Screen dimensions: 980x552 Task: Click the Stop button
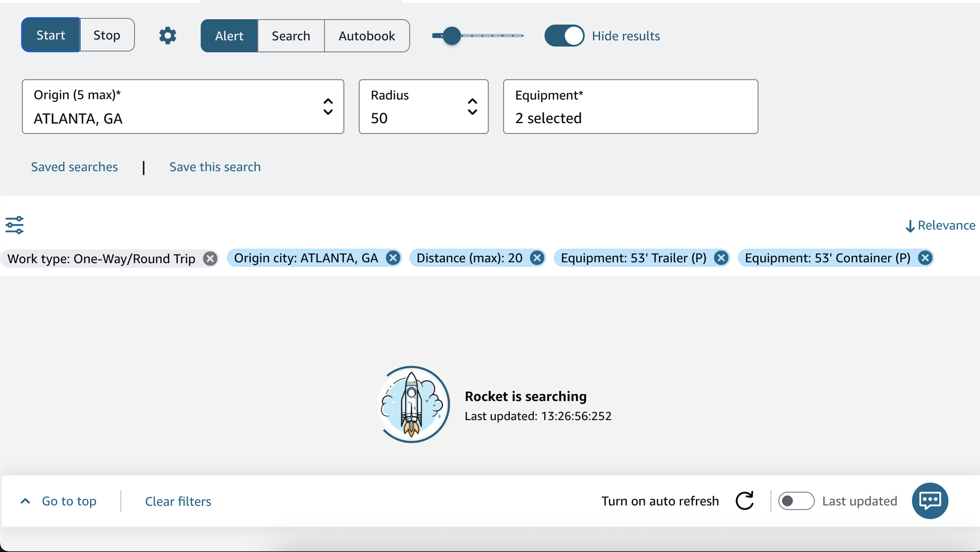(x=107, y=35)
